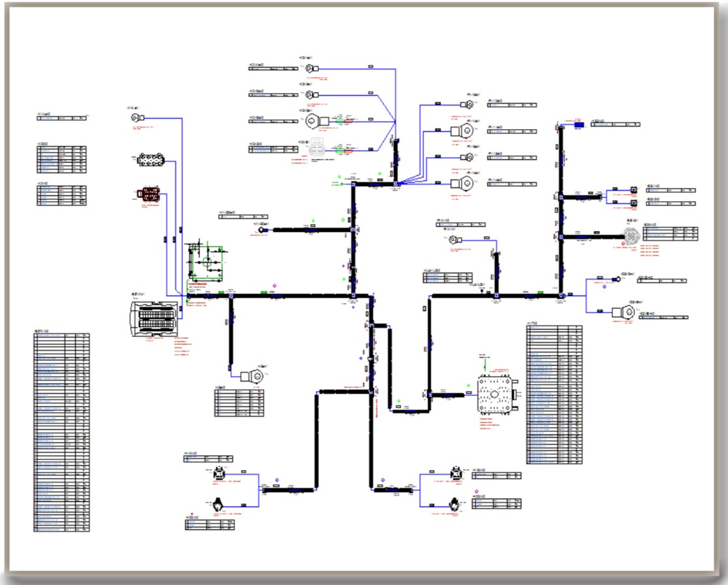
Task: Click the magenta circle marker above the left trunk
Action: point(275,287)
